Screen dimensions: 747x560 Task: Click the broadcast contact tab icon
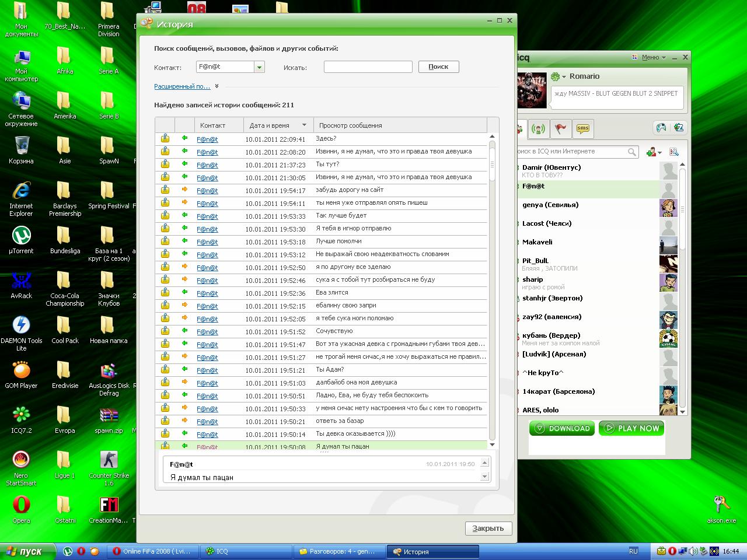(539, 129)
